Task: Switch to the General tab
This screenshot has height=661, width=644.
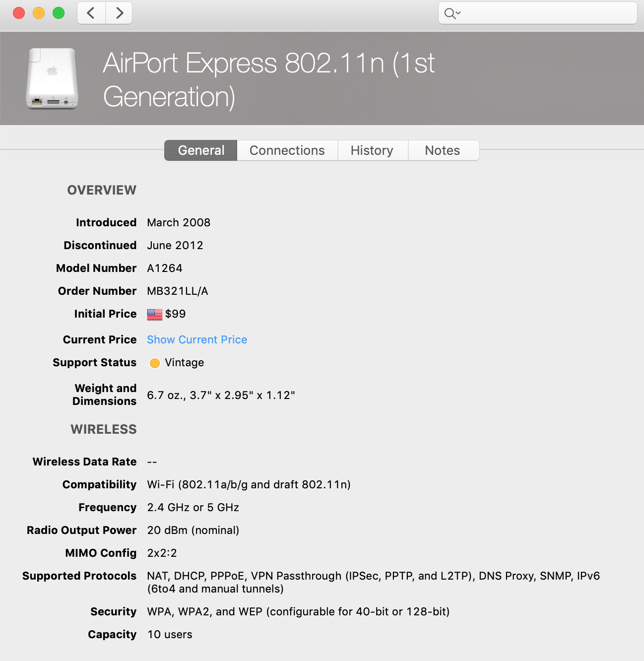Action: 201,150
